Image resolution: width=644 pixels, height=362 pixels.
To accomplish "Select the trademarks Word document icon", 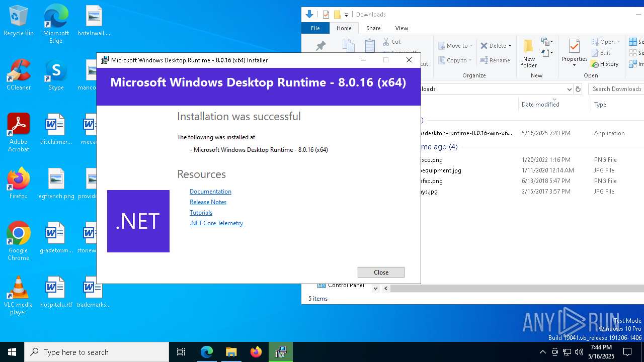I will (x=94, y=293).
